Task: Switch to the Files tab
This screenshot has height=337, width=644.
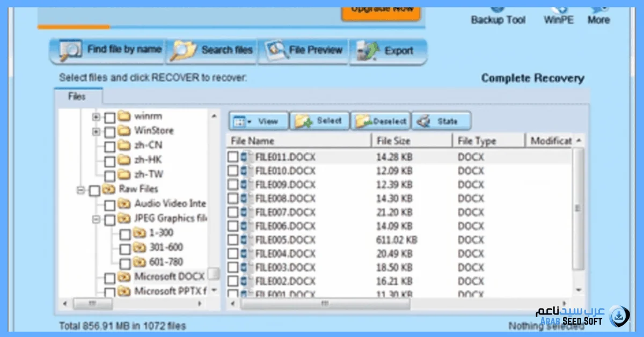Action: [x=77, y=96]
